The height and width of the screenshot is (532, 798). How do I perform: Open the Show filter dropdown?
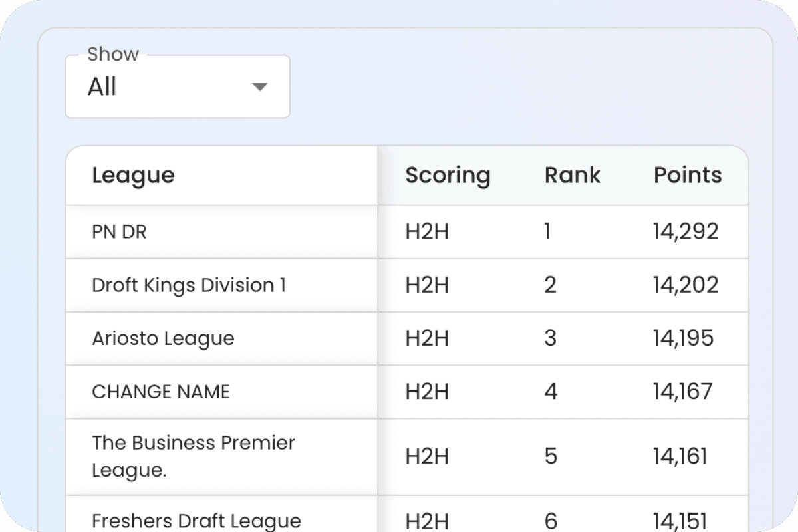click(177, 86)
